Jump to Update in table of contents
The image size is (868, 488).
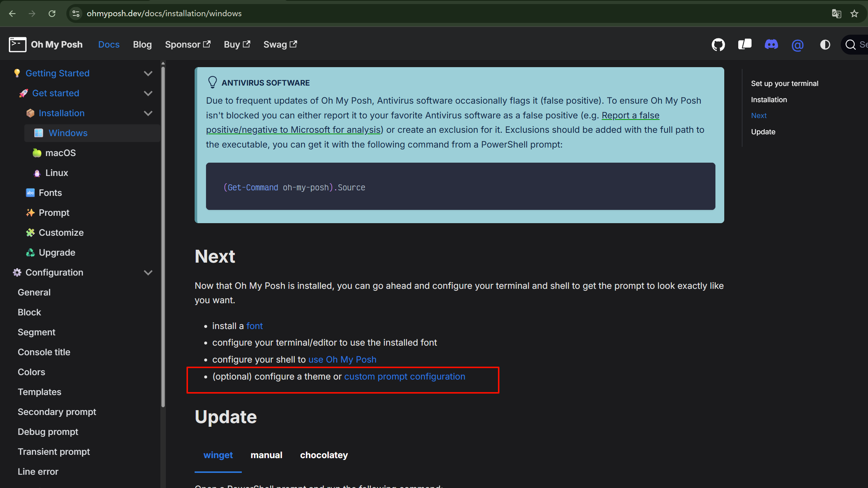pyautogui.click(x=763, y=132)
